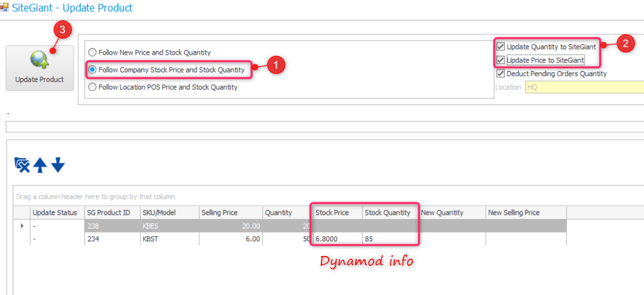Click the KBES SKU cell
Viewport: 644px width, 295px height.
(x=169, y=226)
